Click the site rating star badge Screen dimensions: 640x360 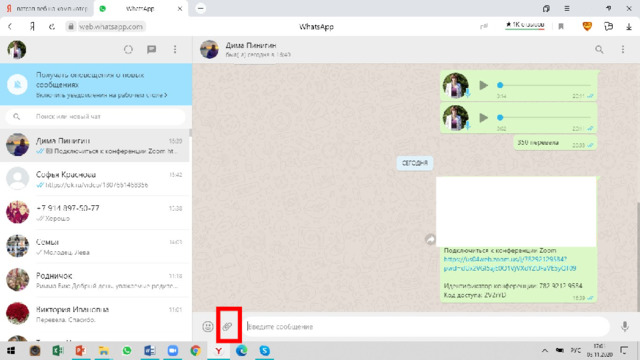[525, 25]
